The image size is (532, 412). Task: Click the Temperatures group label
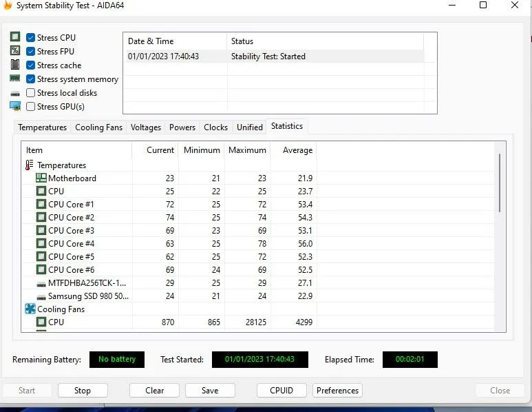point(61,165)
